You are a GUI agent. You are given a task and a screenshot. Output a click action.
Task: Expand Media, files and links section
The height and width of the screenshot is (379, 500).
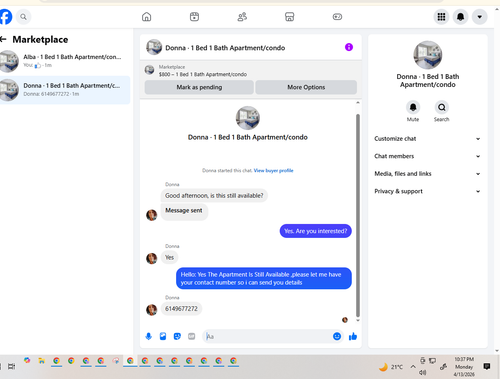pyautogui.click(x=427, y=174)
